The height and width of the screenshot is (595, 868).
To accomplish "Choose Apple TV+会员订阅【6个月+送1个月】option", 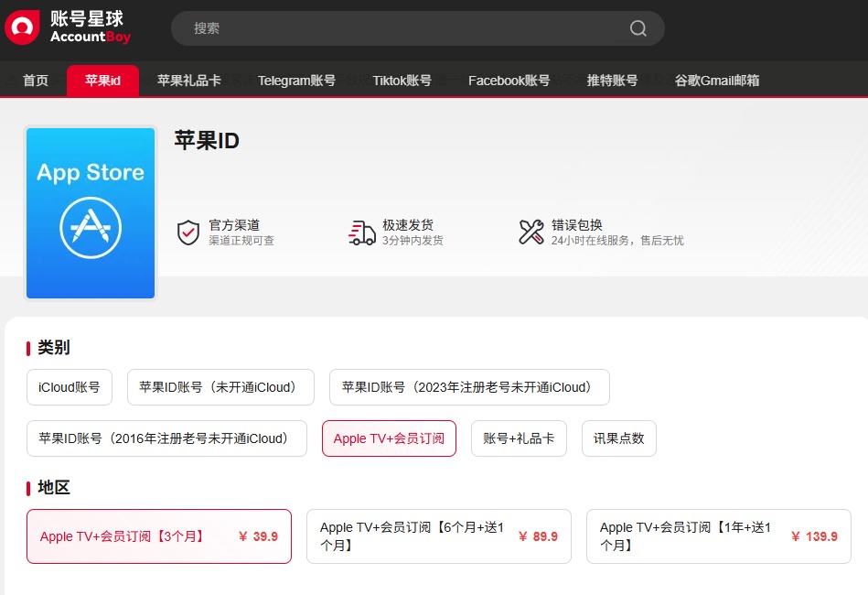I will (x=439, y=536).
